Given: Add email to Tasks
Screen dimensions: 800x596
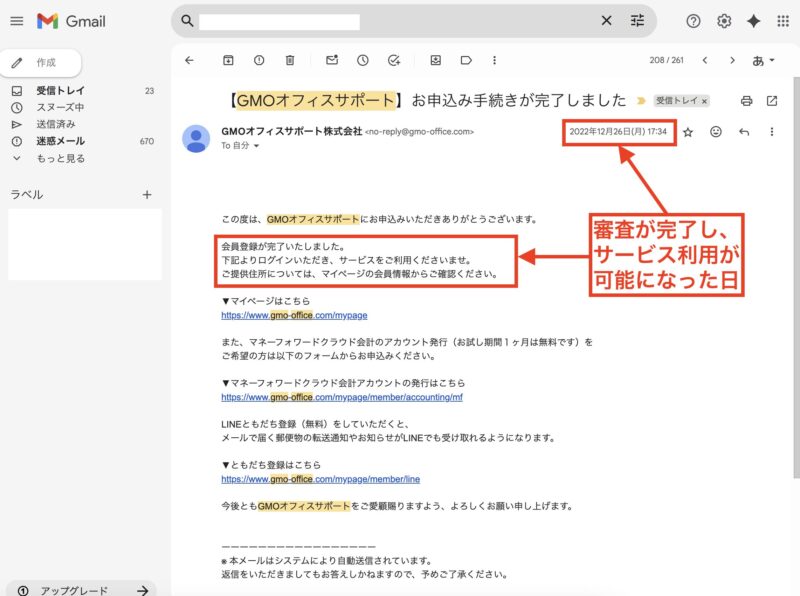Looking at the screenshot, I should click(x=394, y=60).
